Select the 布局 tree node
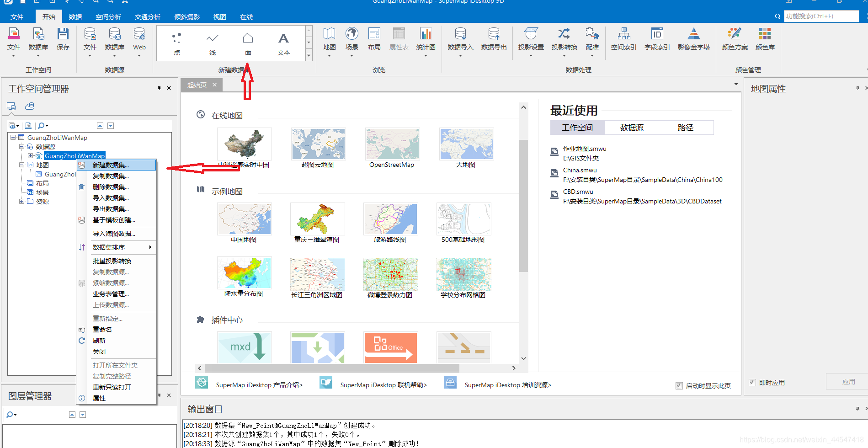 tap(43, 183)
